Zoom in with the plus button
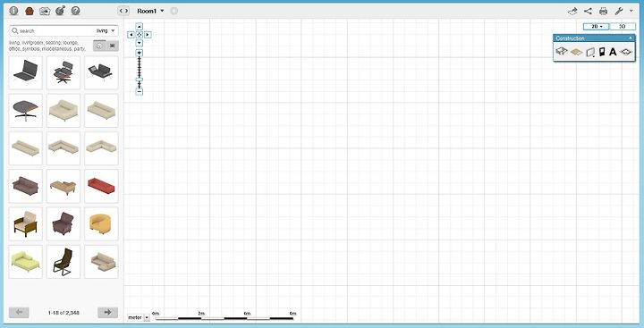This screenshot has width=644, height=328. (140, 53)
